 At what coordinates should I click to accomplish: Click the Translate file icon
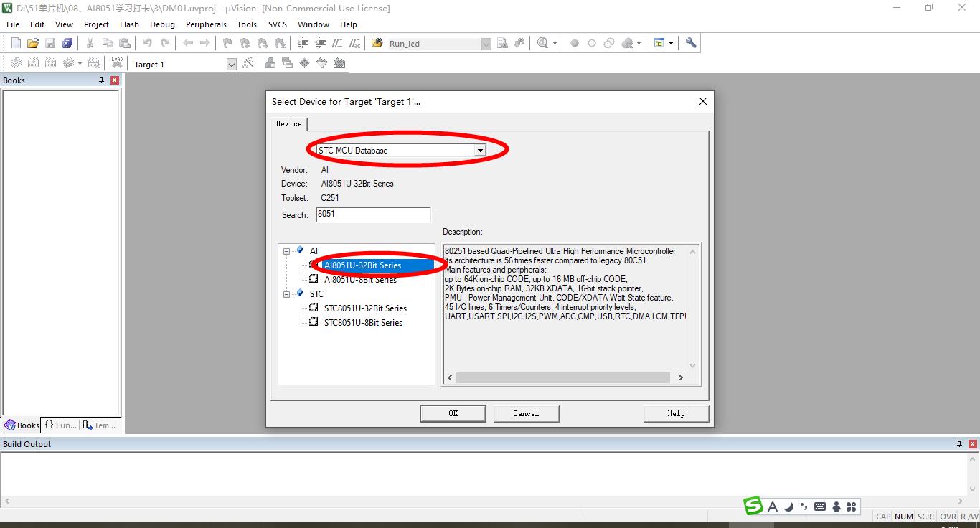coord(16,63)
